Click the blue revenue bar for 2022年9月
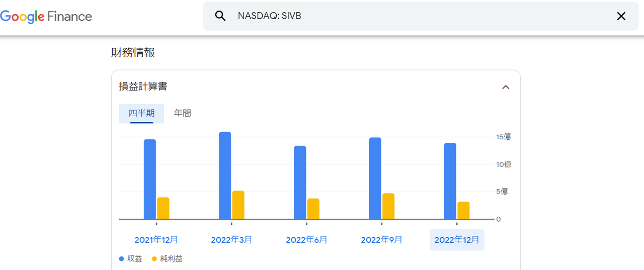This screenshot has height=270, width=644. 375,178
